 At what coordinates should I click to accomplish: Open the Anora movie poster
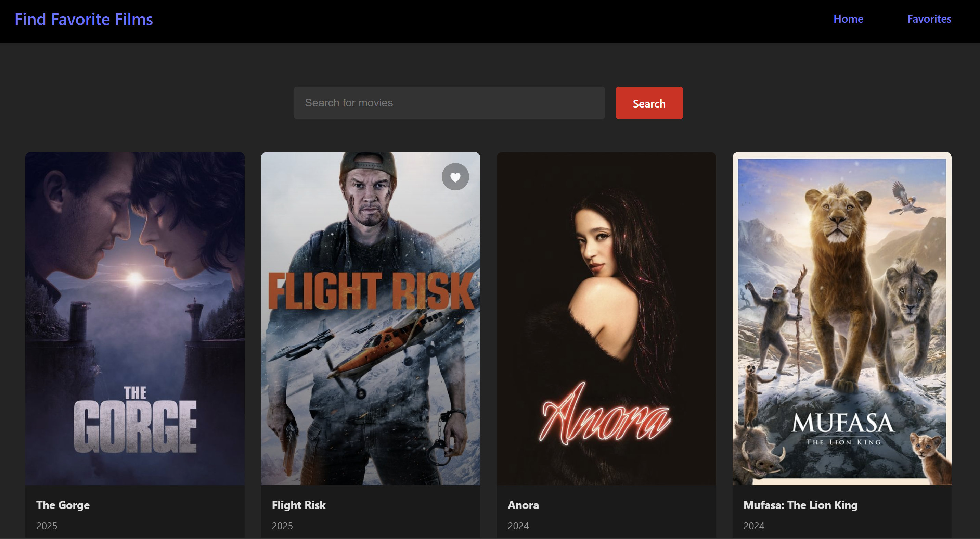coord(606,318)
